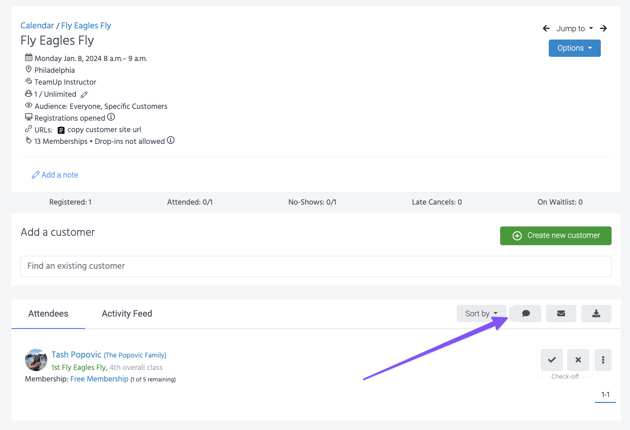Click the Add a note link
Viewport: 630px width, 430px height.
coord(55,175)
